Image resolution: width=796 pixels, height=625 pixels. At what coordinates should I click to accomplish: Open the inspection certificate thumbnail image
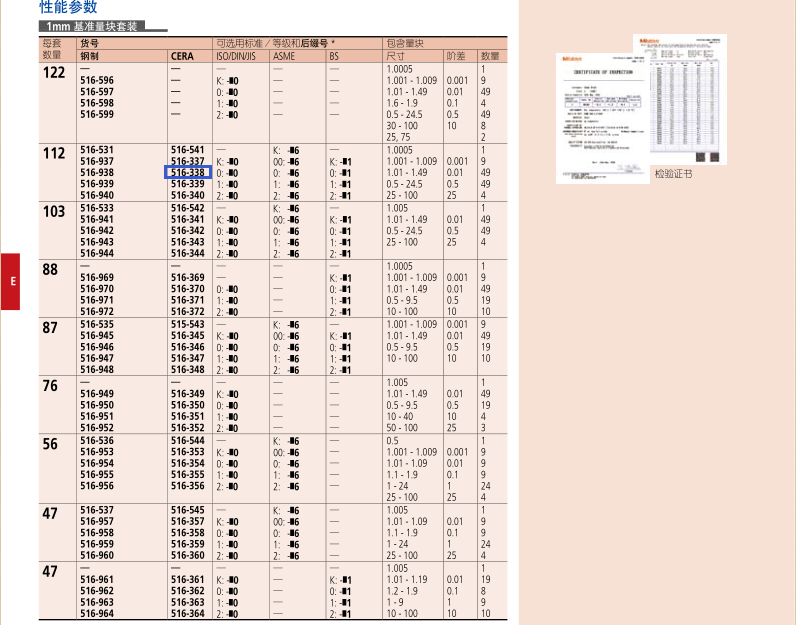[x=641, y=109]
